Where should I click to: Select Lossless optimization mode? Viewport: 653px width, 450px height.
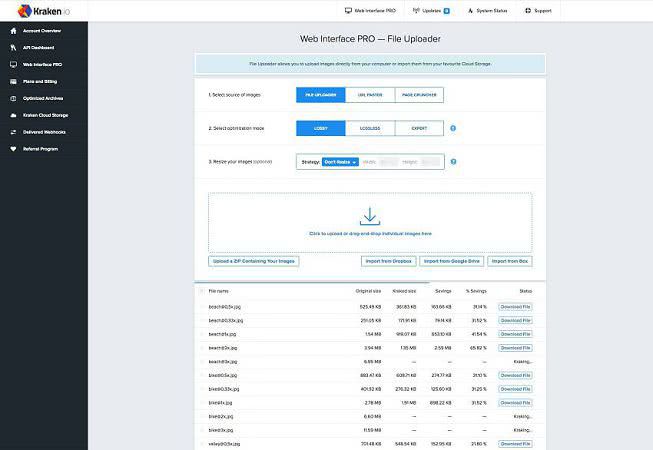tap(370, 128)
